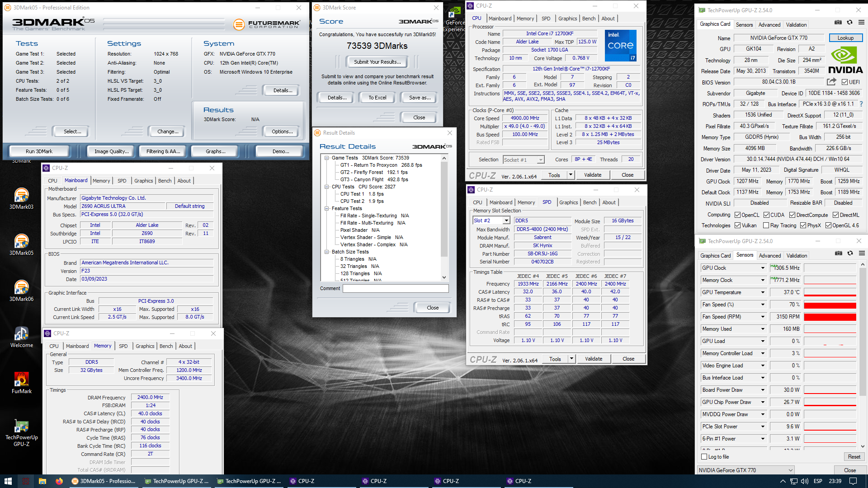This screenshot has height=488, width=868.
Task: Open the 3DMark06 desktop shortcut
Action: click(21, 291)
